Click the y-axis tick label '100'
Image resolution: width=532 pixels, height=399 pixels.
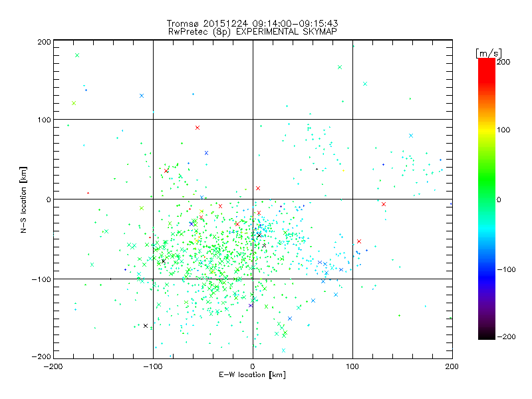pyautogui.click(x=44, y=120)
